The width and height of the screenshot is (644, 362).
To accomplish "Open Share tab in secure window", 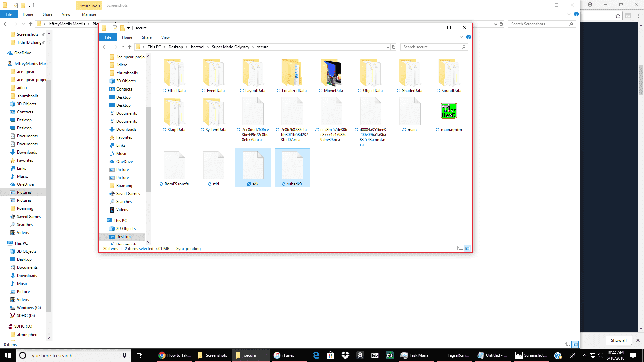I will coord(147,37).
